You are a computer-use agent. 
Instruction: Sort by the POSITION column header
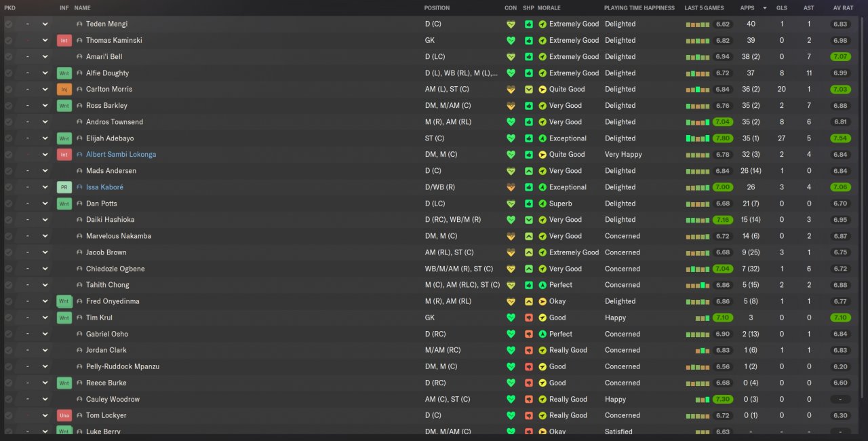point(437,8)
